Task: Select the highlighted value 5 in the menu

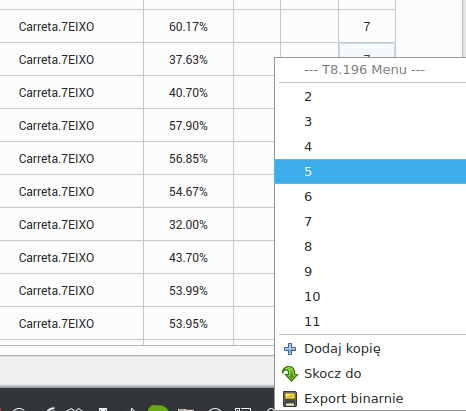Action: point(370,171)
